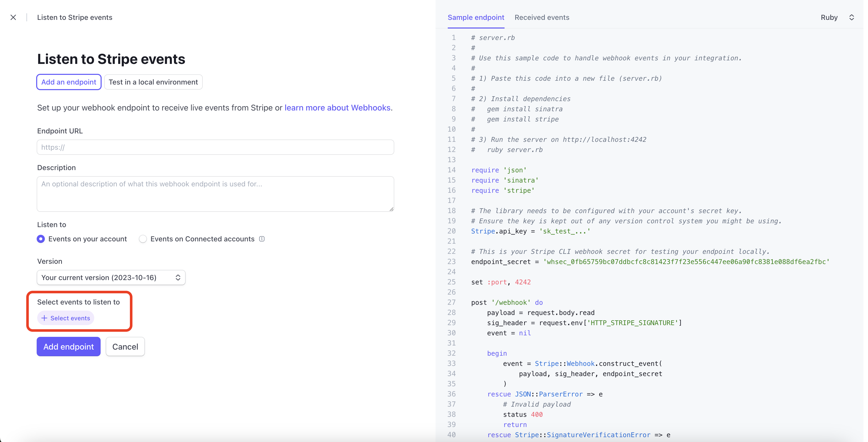Select Events on Connected accounts radio
868x442 pixels.
click(143, 239)
